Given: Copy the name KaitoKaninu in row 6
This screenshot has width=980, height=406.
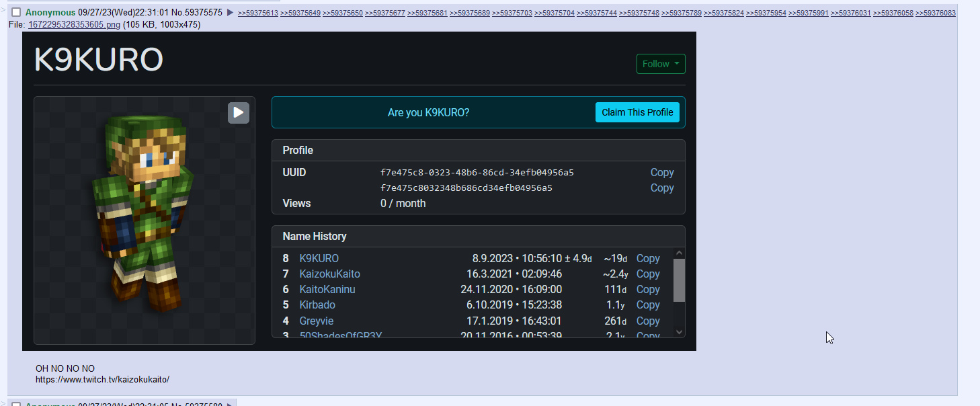Looking at the screenshot, I should tap(648, 290).
